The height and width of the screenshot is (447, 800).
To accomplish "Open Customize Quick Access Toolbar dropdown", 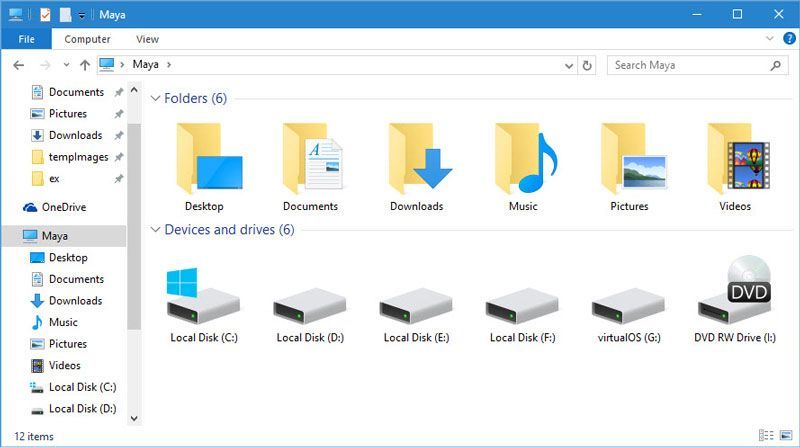I will pos(82,15).
